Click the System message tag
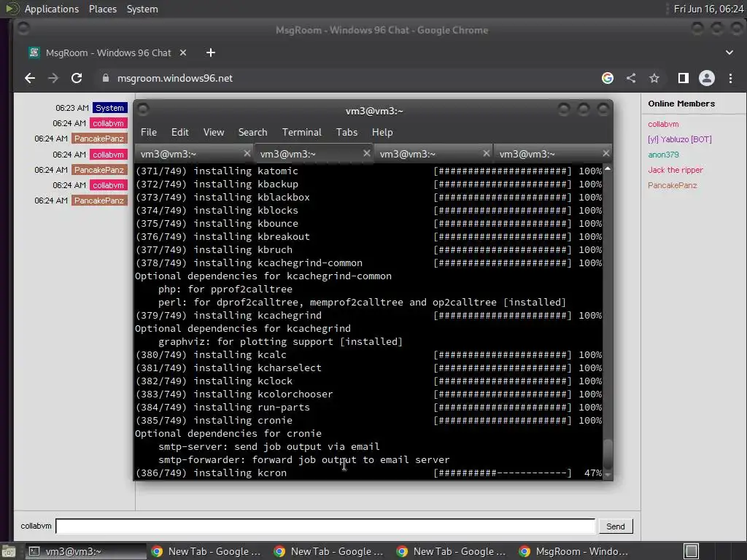747x560 pixels. coord(109,108)
